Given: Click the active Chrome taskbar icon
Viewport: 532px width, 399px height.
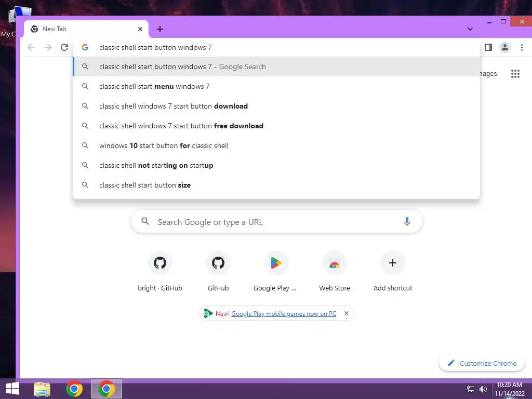Looking at the screenshot, I should pos(106,389).
